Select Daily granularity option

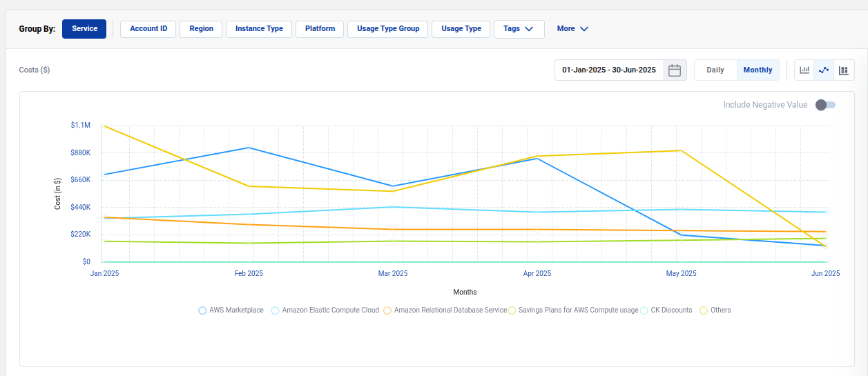[715, 70]
